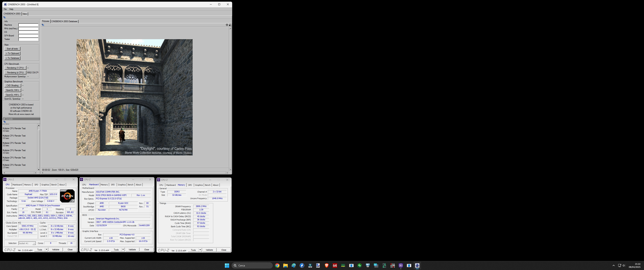Open Graphics tab in CPU-Z Memory window
Image resolution: width=644 pixels, height=270 pixels.
(x=199, y=185)
